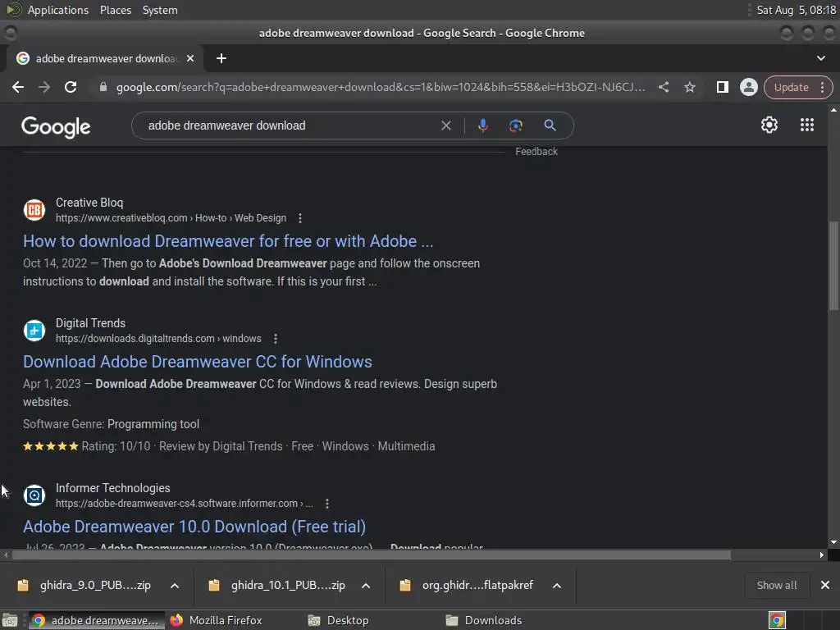
Task: Open Adobe Dreamweaver 10.0 Download link
Action: click(194, 527)
